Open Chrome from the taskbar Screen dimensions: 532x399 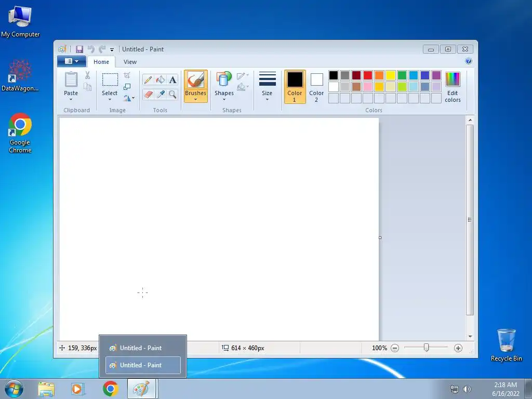(111, 389)
